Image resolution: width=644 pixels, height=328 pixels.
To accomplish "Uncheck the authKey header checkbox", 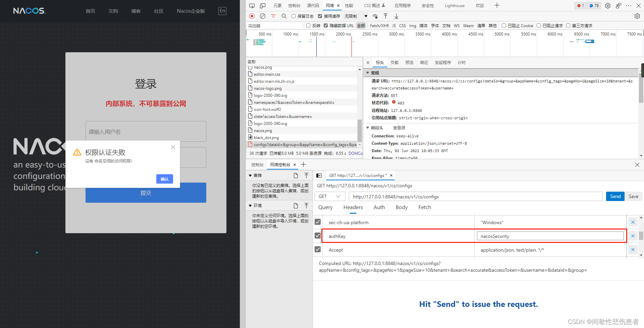I will pos(318,236).
